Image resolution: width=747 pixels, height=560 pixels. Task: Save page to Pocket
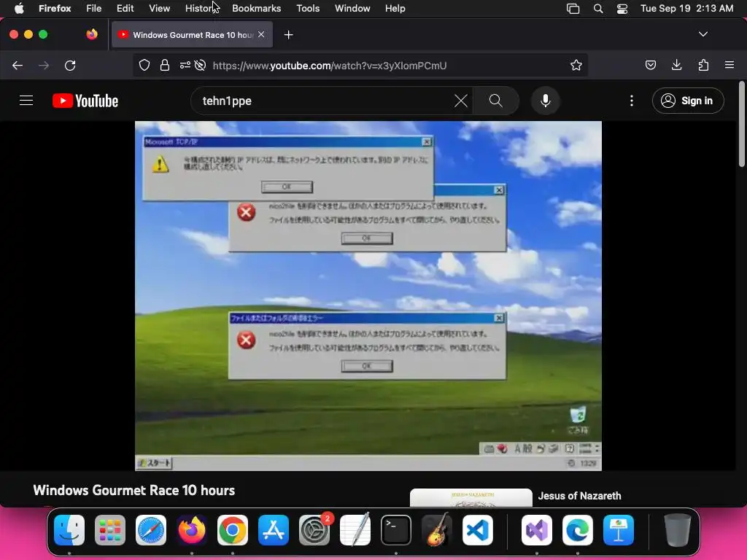(650, 65)
